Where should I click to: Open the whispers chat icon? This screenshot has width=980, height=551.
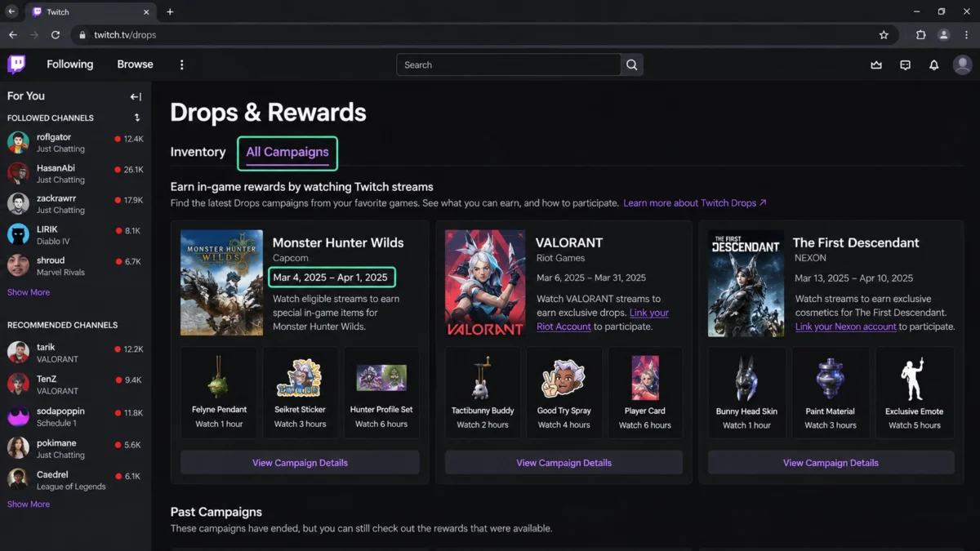[905, 65]
